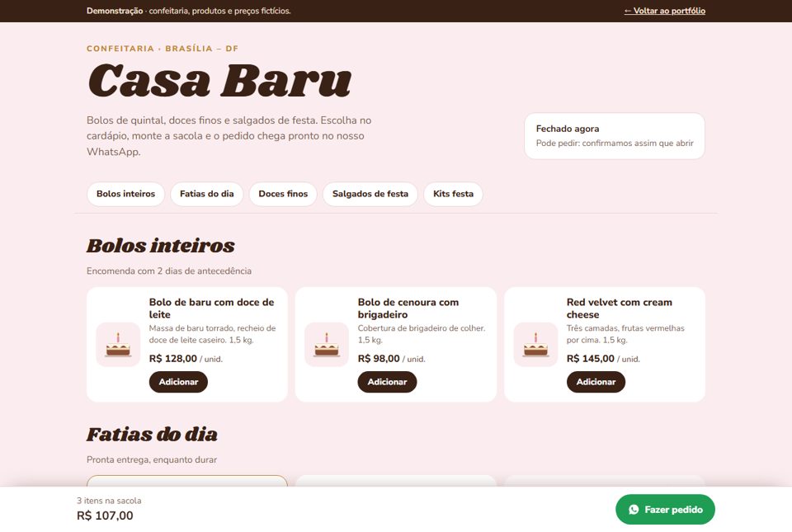Jump to Bolos inteiros category
792x532 pixels.
[125, 194]
